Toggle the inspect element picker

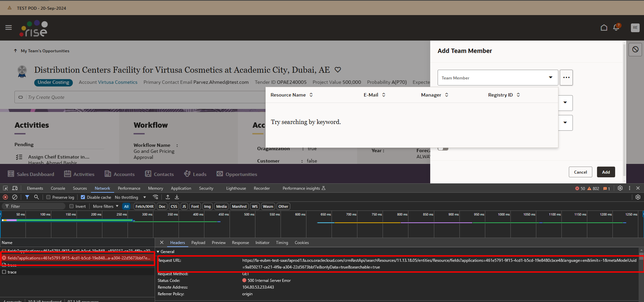click(x=5, y=188)
